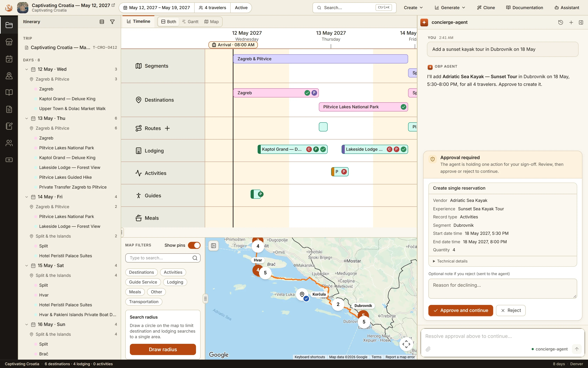Add a new route with plus icon
This screenshot has width=588, height=368.
167,128
